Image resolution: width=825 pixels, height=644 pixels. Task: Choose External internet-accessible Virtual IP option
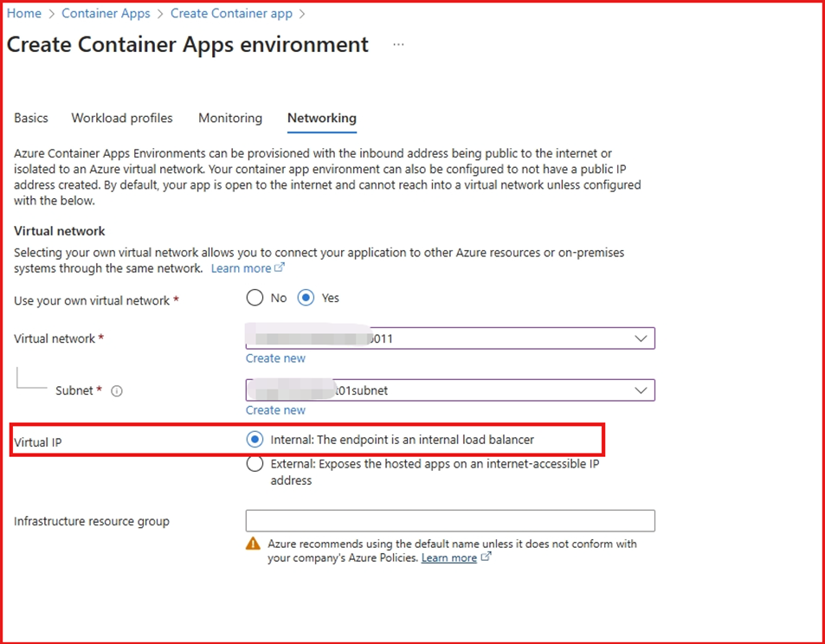pos(255,464)
